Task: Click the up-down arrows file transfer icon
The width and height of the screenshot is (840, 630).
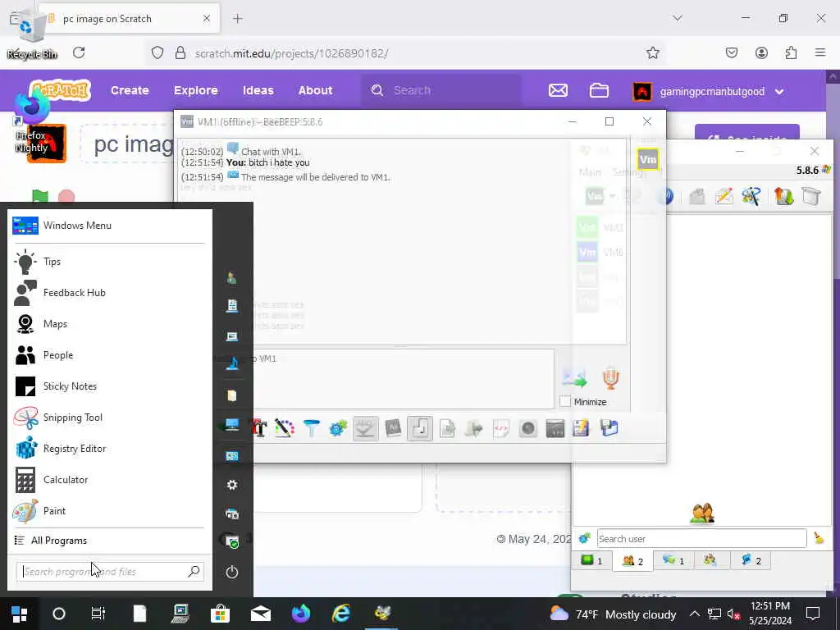Action: pyautogui.click(x=783, y=196)
